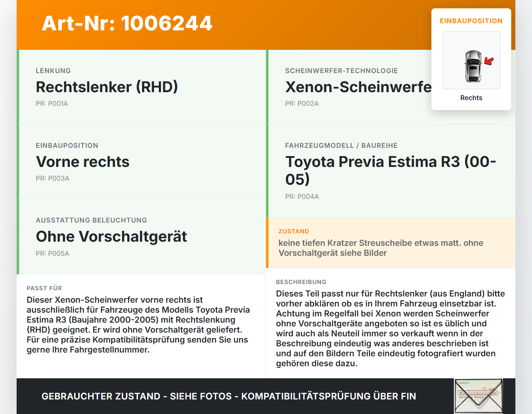Select PR: P001A code
Screen dimensions: 532x414
click(52, 103)
